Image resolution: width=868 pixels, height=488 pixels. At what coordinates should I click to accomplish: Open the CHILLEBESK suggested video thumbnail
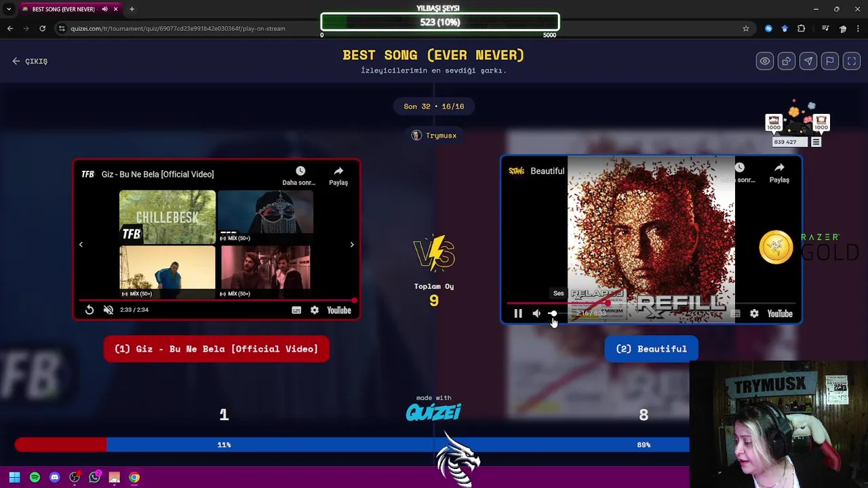point(167,217)
